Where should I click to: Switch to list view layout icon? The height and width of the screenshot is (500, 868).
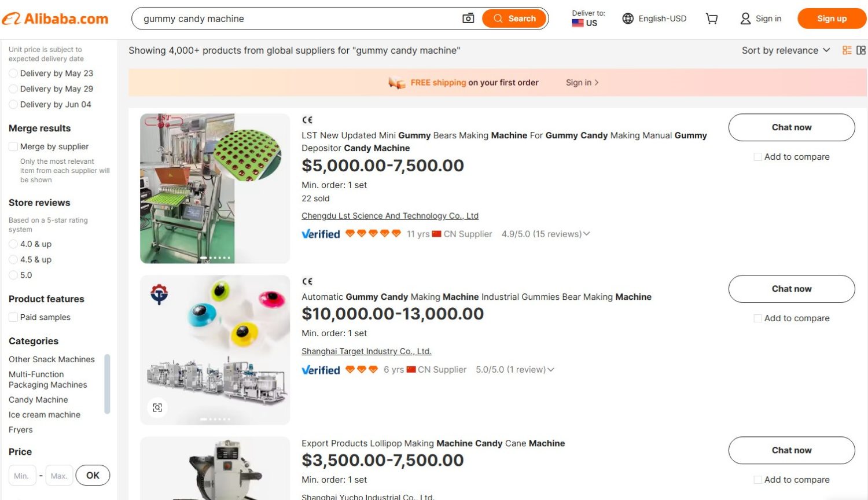(847, 50)
